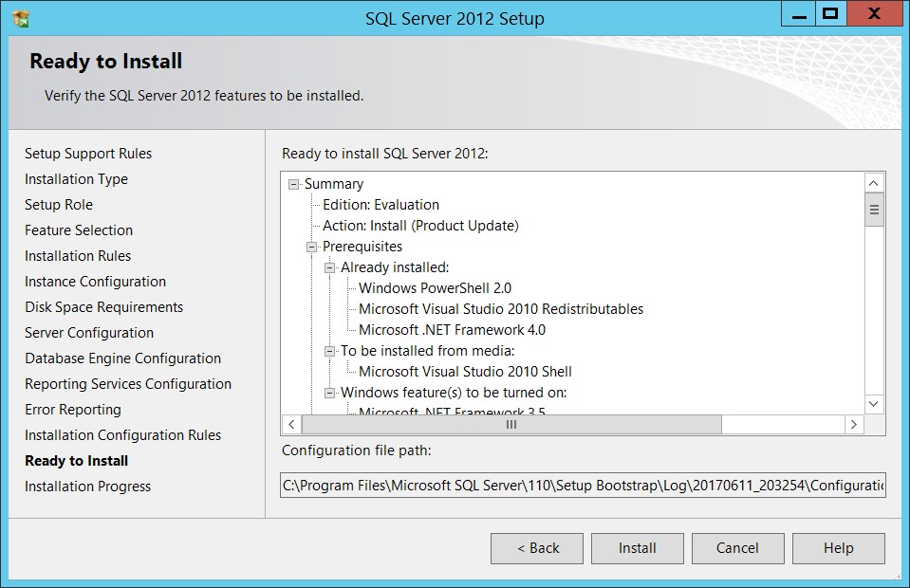Select 'Microsoft .NET Framework 4.0' row
Image resolution: width=910 pixels, height=588 pixels.
(452, 330)
